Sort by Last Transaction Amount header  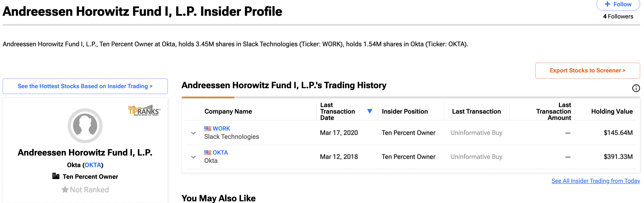coord(553,111)
